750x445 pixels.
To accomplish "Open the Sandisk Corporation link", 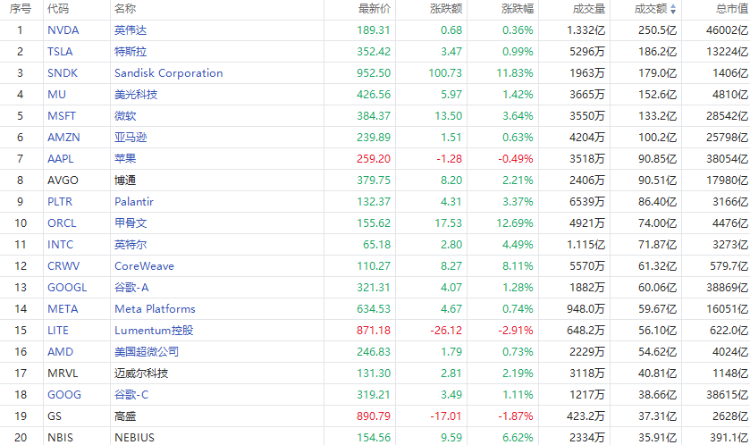I will click(x=168, y=73).
